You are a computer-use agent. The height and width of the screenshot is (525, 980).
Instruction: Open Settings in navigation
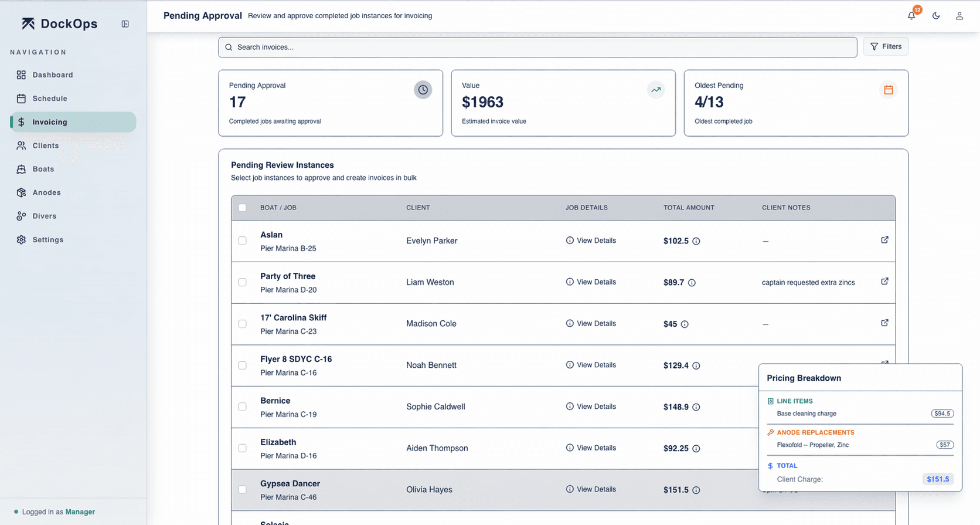[73, 240]
